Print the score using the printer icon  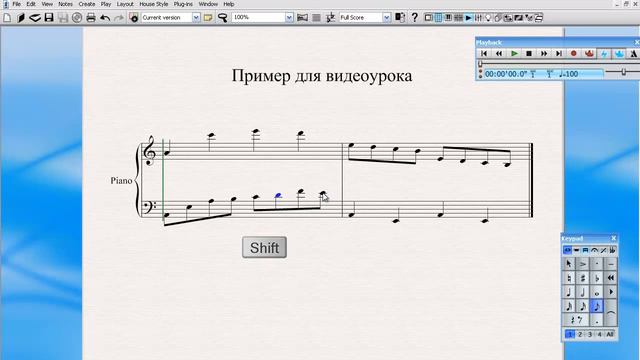coord(91,18)
